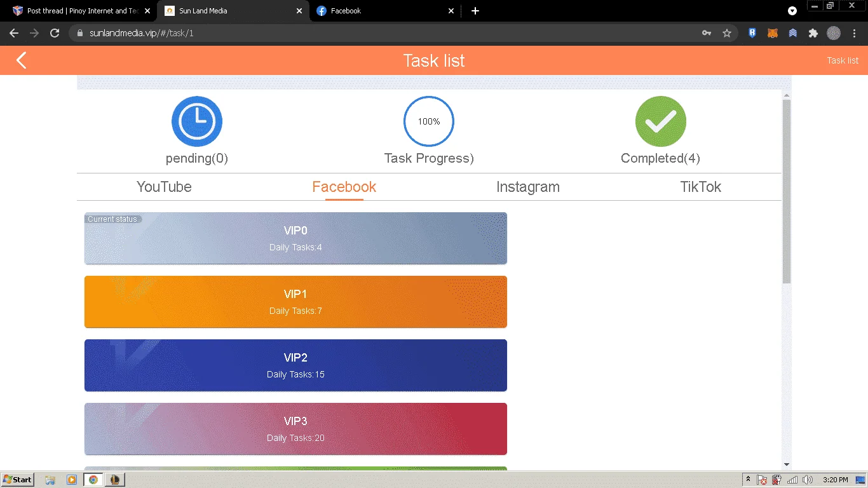Open Chrome three-dot menu

click(854, 33)
